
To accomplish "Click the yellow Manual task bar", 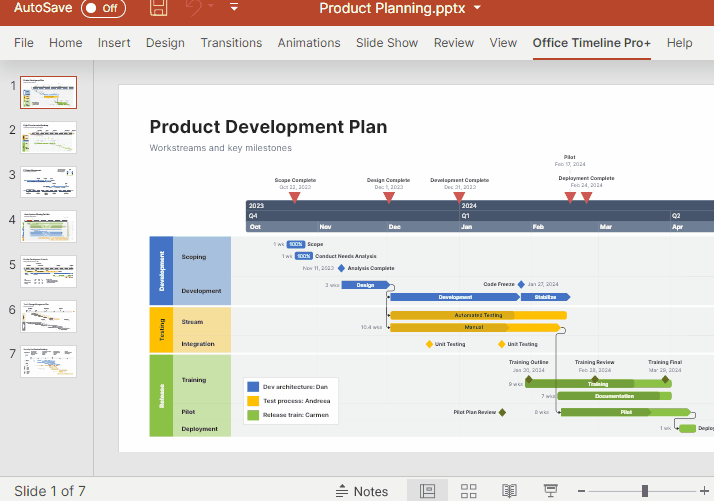I will pos(475,327).
